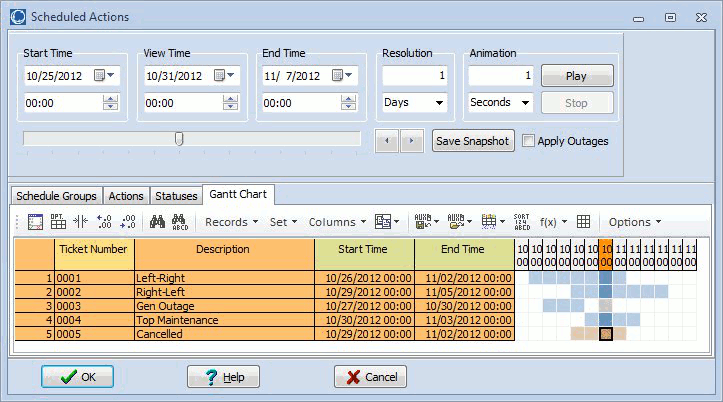Select the "Left-Right" description cell
Viewport: 723px width, 402px height.
(x=224, y=278)
